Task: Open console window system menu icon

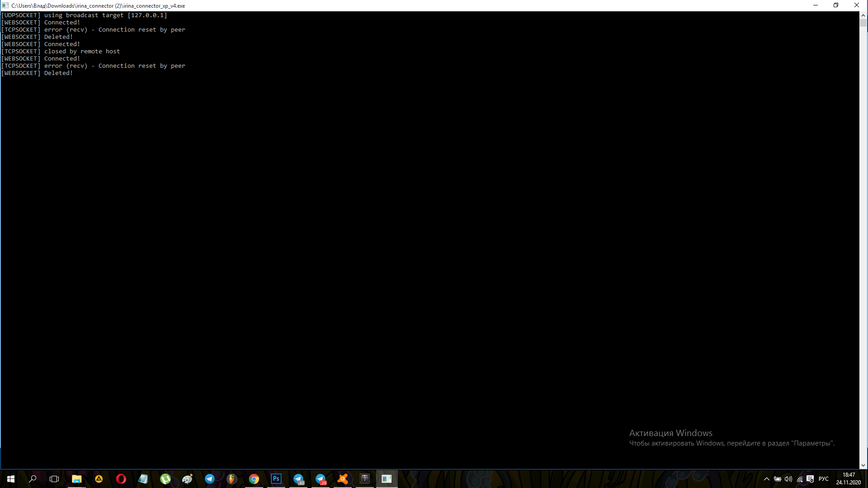Action: 5,5
